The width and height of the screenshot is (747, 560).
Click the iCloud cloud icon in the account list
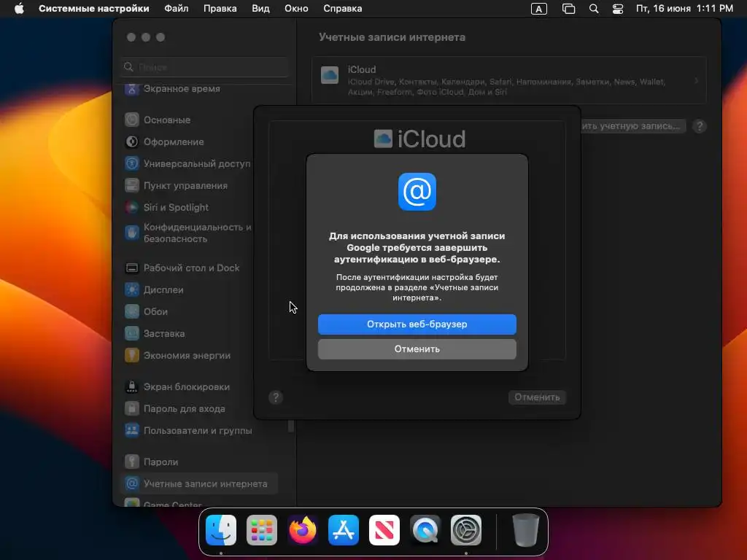330,75
